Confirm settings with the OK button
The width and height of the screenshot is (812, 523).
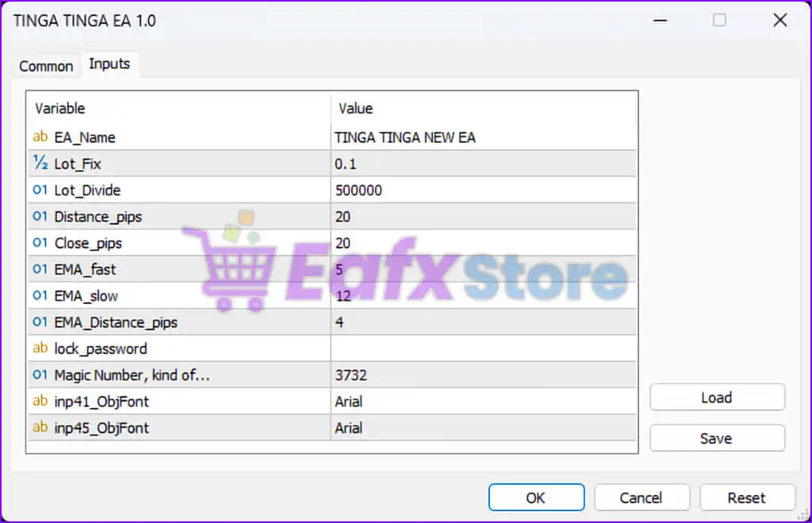pyautogui.click(x=536, y=498)
